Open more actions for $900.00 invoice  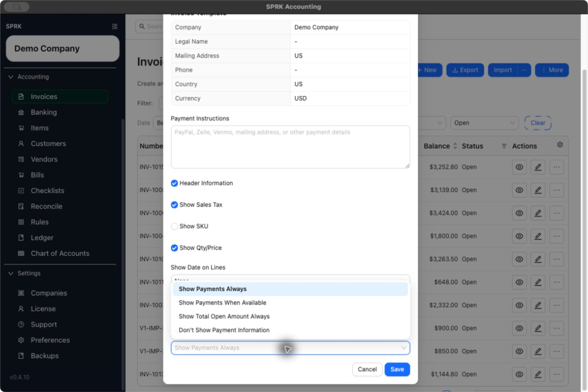click(x=556, y=328)
